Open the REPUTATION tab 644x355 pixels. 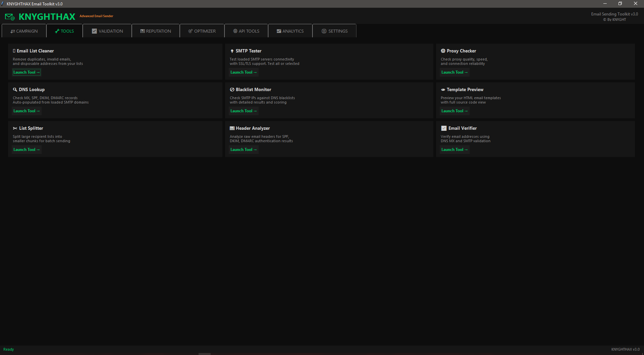[156, 31]
